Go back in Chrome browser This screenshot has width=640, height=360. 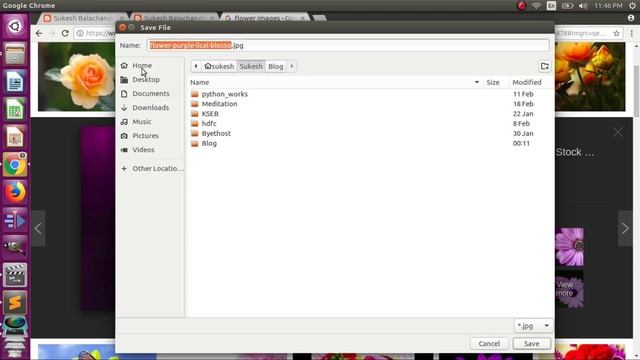tap(39, 33)
